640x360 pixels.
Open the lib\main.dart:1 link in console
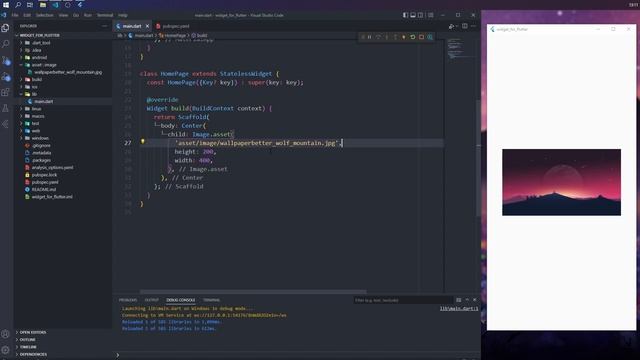click(459, 309)
